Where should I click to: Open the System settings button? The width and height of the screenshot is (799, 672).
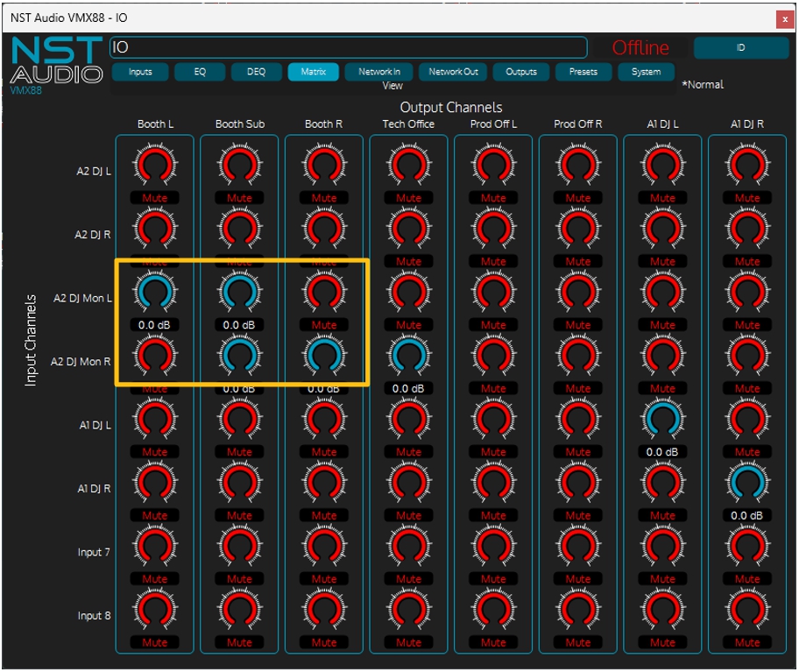(x=647, y=72)
